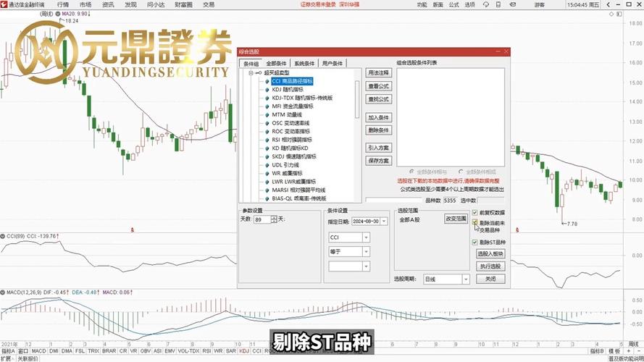Select the BIAS-QL 乖离率-传统版 formula icon
644x362 pixels.
pos(267,198)
